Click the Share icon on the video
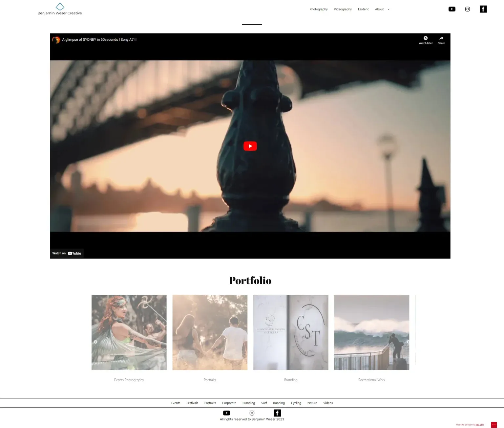The width and height of the screenshot is (504, 428). [441, 38]
